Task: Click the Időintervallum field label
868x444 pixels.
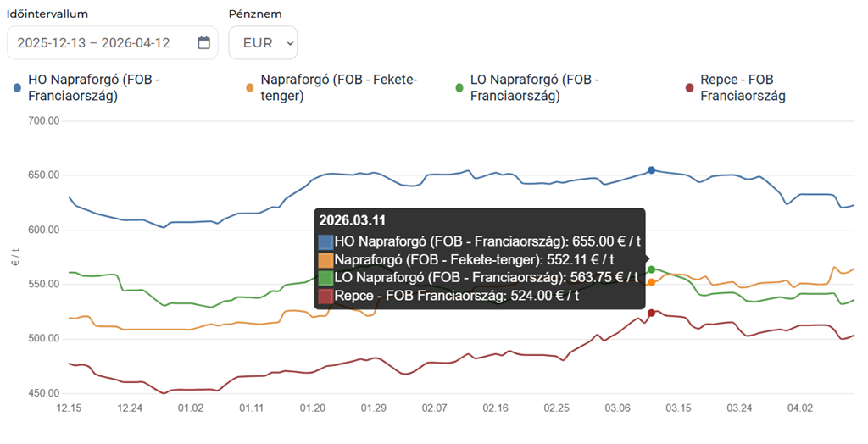Action: [47, 14]
